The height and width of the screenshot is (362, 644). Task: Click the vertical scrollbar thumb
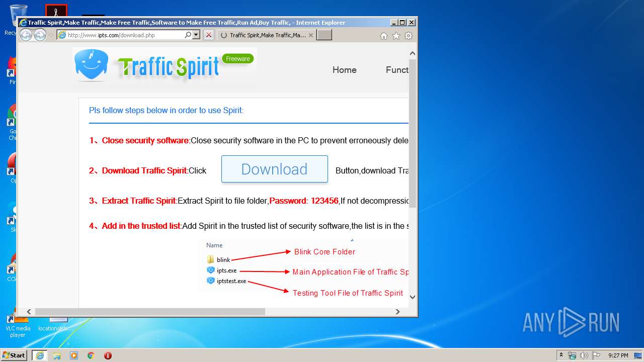(413, 133)
